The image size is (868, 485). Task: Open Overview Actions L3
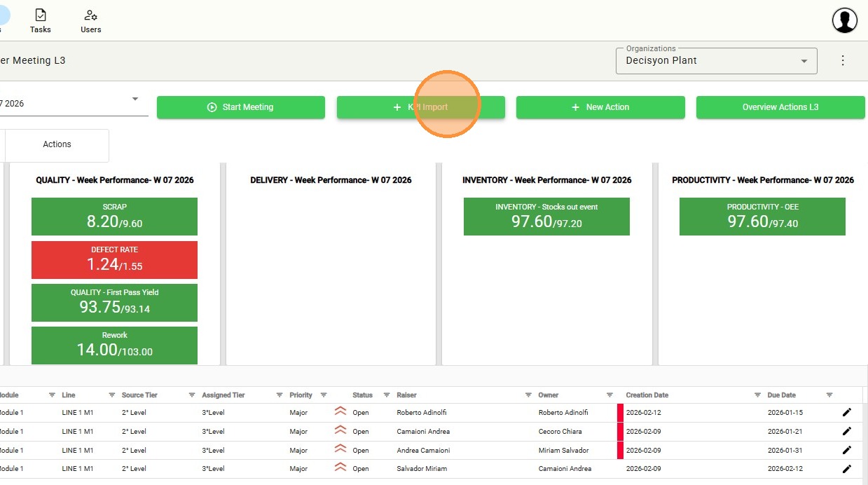780,107
